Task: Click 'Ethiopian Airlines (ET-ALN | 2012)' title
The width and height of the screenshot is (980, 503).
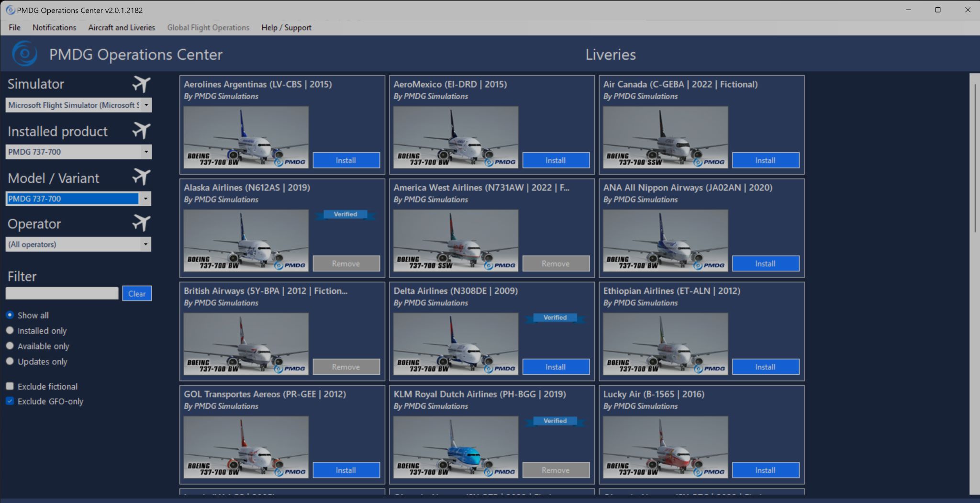Action: point(672,291)
